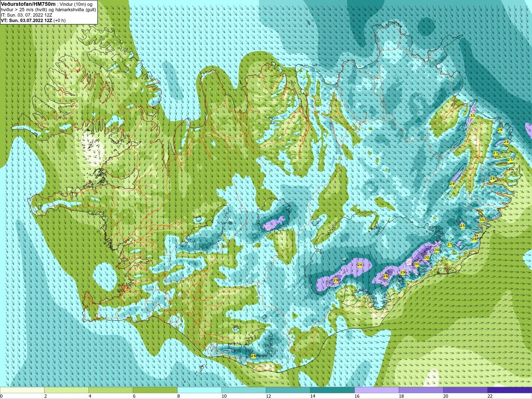Click the '22' tick label on the color scale

[x=490, y=396]
